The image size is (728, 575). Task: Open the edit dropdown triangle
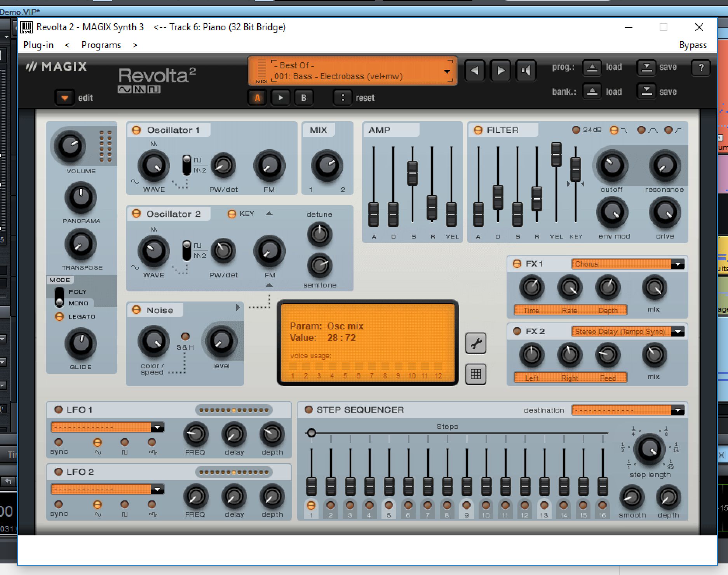tap(64, 98)
